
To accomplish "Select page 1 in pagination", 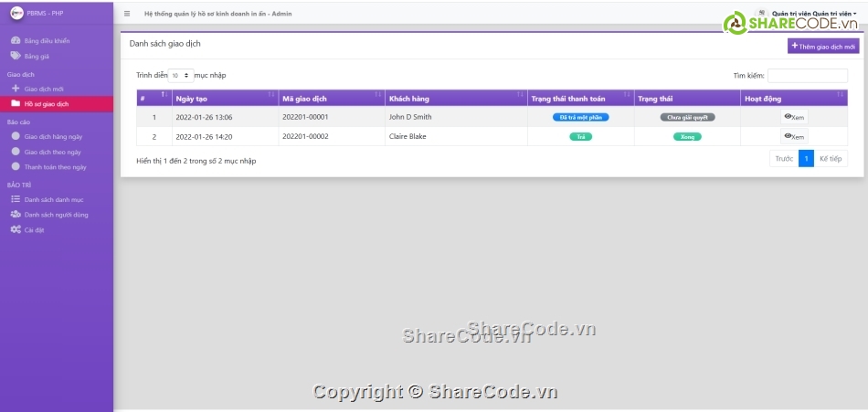I will [806, 158].
